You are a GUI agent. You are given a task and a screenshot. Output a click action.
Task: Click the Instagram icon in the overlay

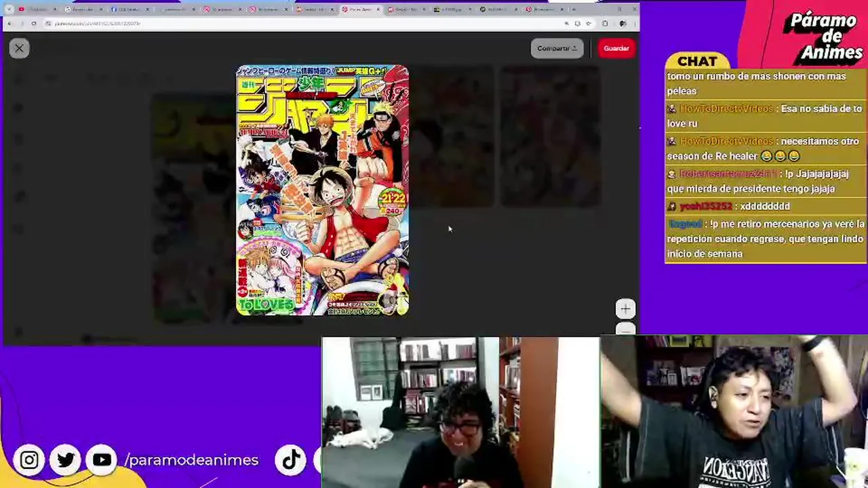[x=29, y=460]
